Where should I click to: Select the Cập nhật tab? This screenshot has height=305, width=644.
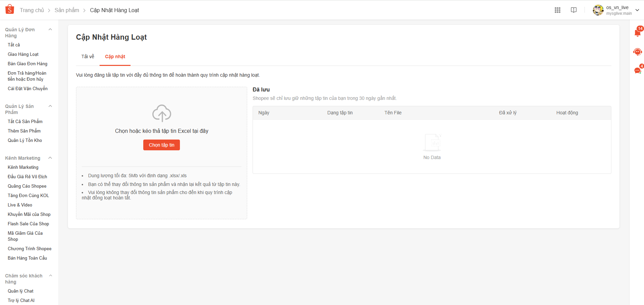tap(115, 56)
